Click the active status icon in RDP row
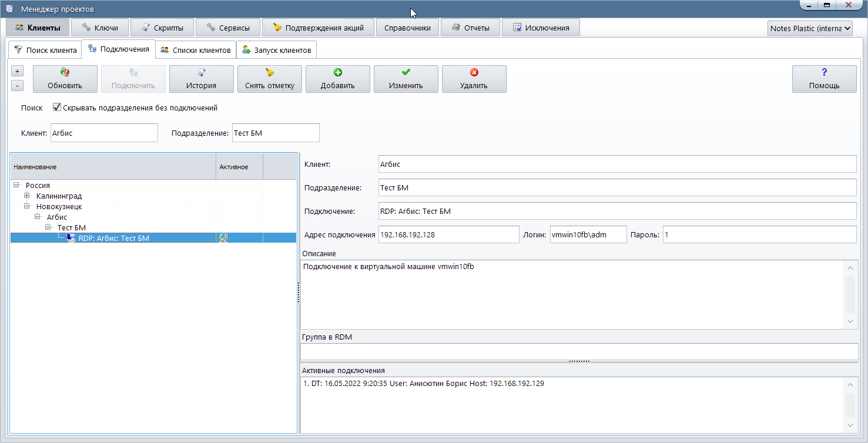Screen dimensions: 868x443 tap(223, 238)
